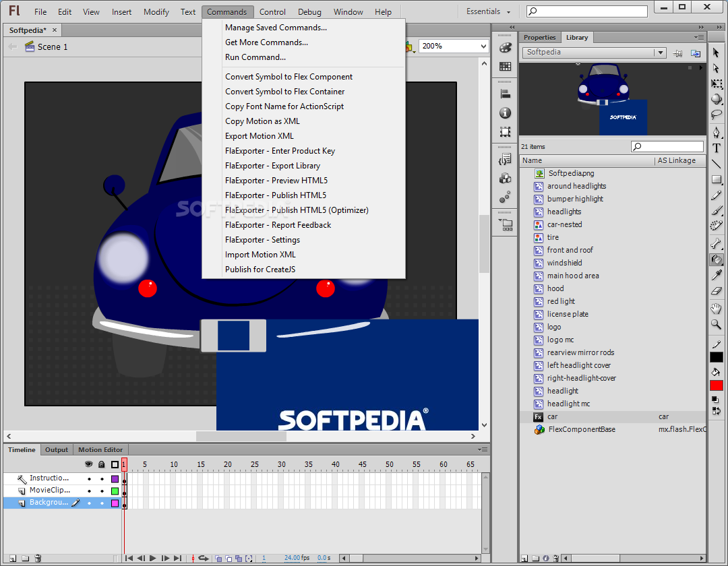Open the File menu
Image resolution: width=728 pixels, height=566 pixels.
click(x=40, y=12)
